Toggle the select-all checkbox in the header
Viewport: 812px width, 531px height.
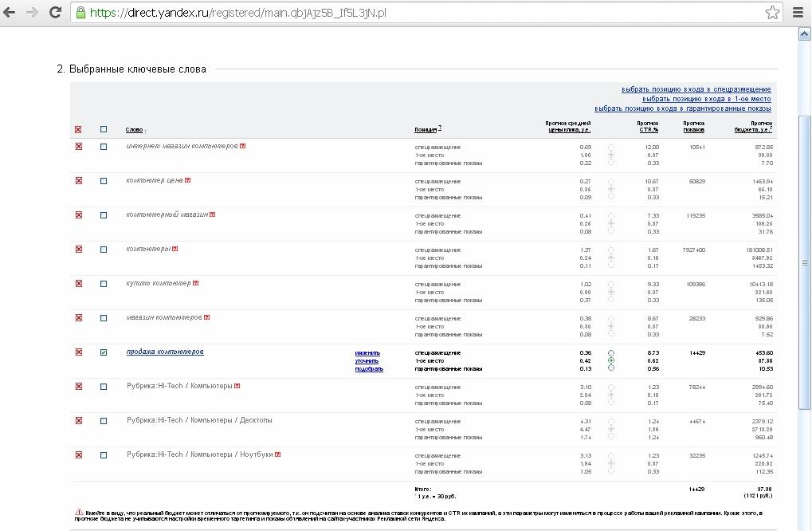pos(104,129)
